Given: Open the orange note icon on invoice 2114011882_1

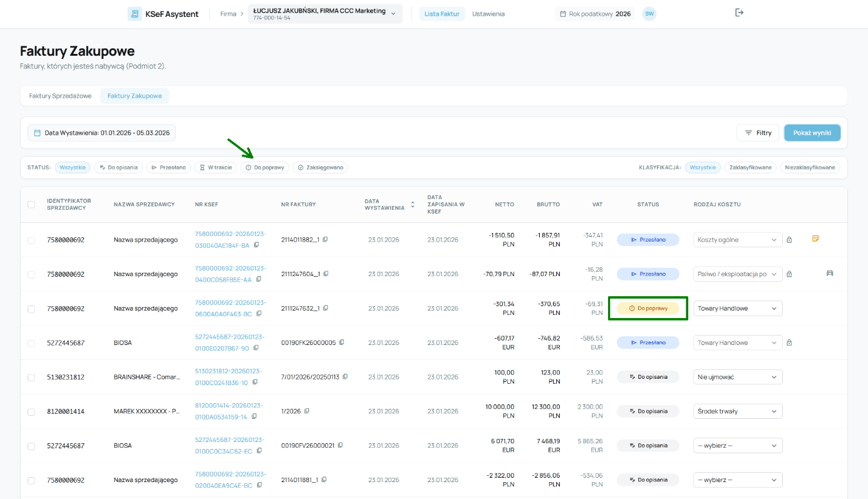Looking at the screenshot, I should click(x=815, y=239).
